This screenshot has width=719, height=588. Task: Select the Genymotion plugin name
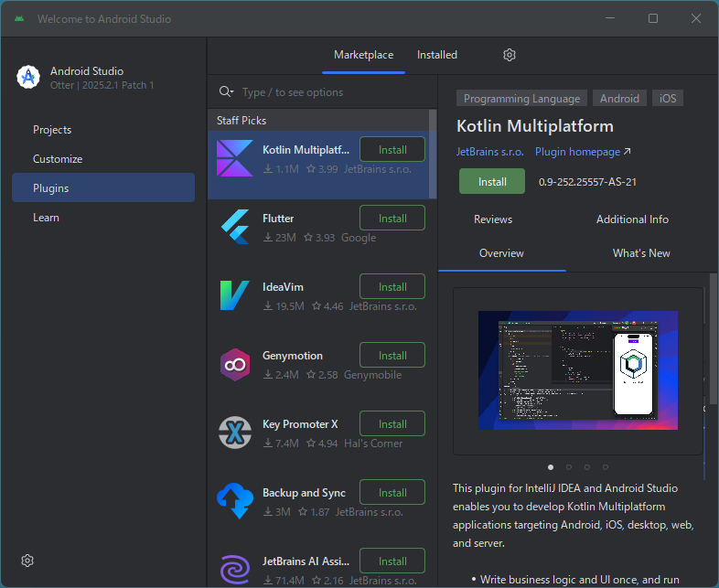coord(293,356)
